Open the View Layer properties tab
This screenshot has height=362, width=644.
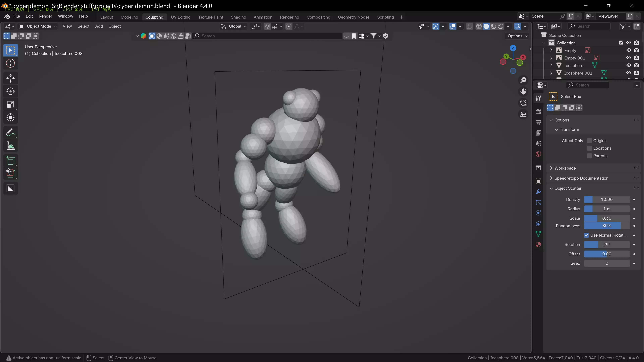pos(538,133)
